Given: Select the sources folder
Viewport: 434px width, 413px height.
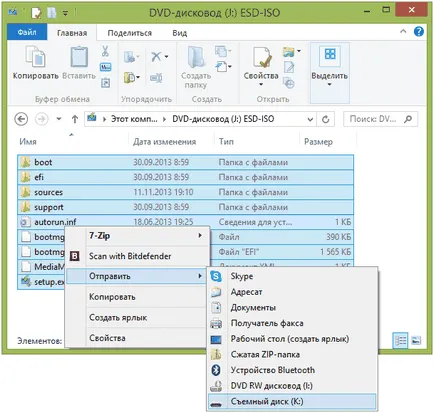Looking at the screenshot, I should (x=185, y=192).
